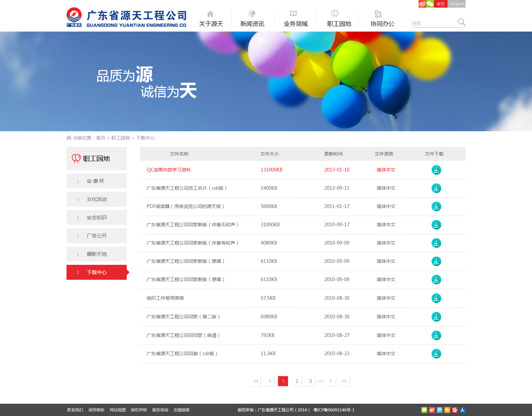The image size is (532, 416).
Task: Switch language to 中文
Action: (x=441, y=4)
